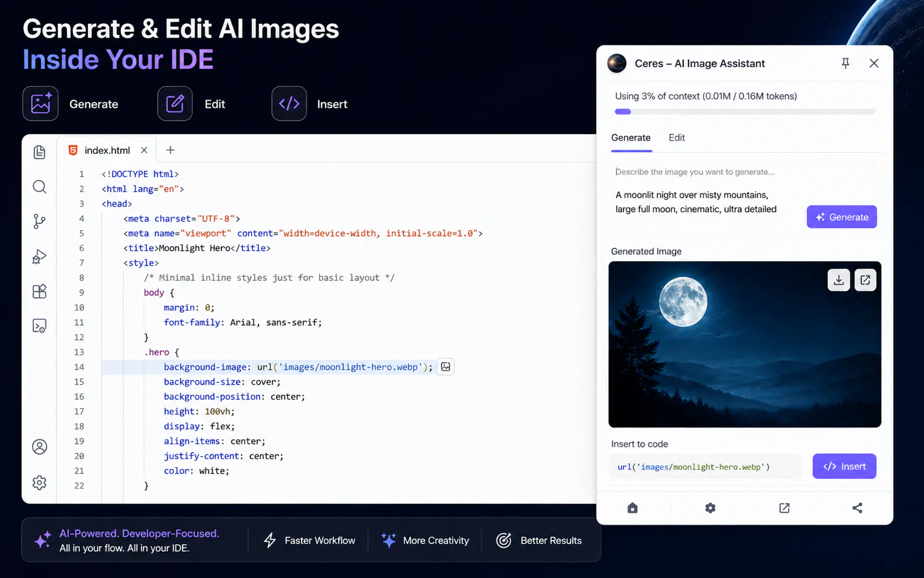Click the Generate feature icon under the headline
Screen dimensions: 924x578
coord(40,104)
